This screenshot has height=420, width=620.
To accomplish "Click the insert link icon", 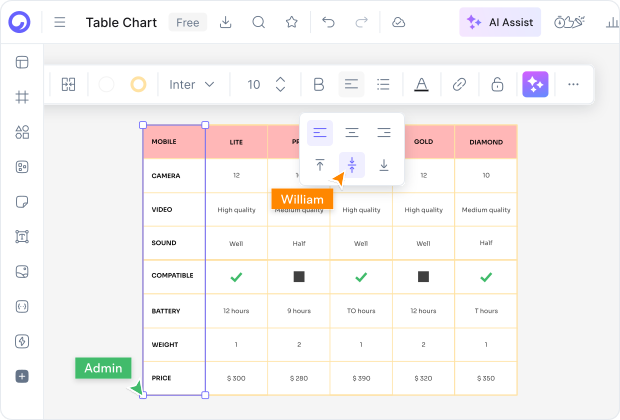I will [459, 85].
